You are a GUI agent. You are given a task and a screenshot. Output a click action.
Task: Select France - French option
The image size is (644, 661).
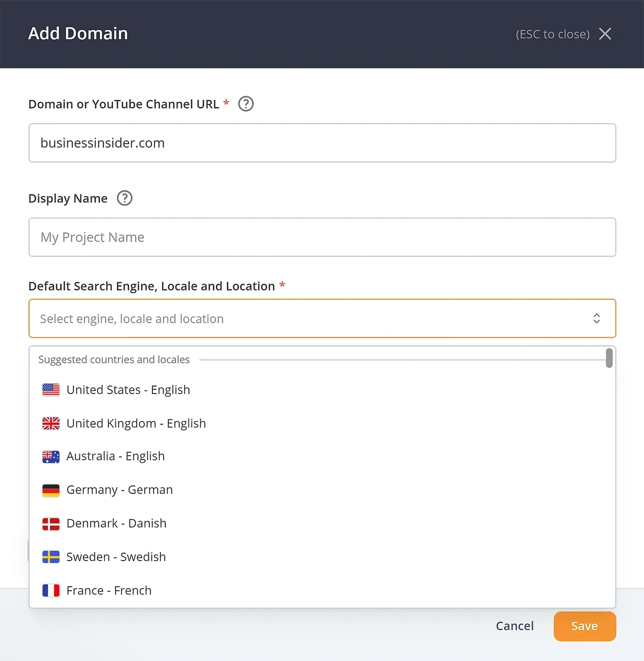click(x=322, y=590)
